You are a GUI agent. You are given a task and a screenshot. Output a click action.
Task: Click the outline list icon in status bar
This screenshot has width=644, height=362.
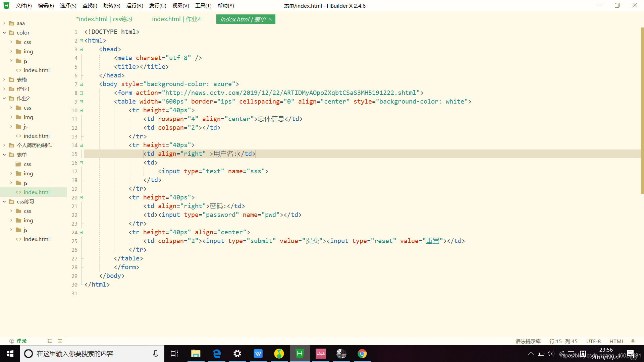pyautogui.click(x=50, y=341)
